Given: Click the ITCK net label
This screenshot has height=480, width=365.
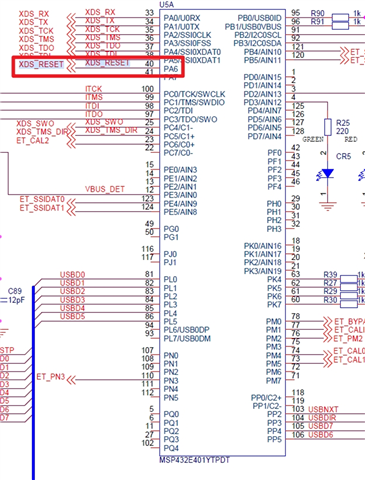Looking at the screenshot, I should 94,89.
